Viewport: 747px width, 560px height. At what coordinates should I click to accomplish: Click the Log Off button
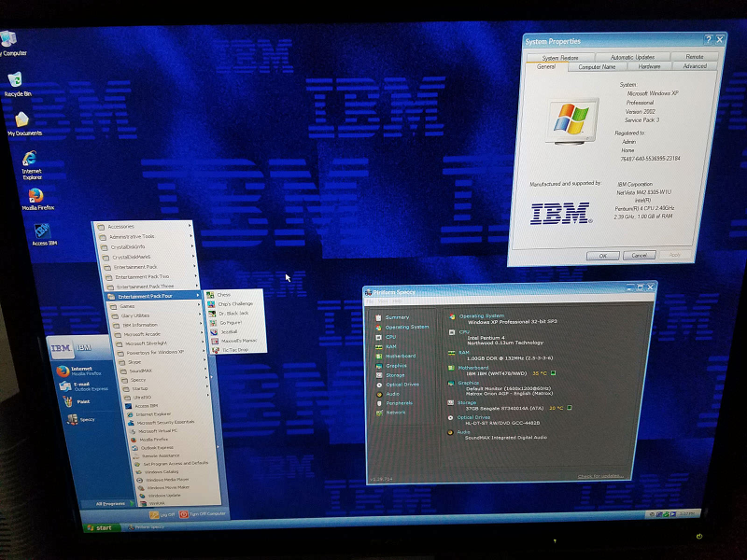tap(162, 515)
